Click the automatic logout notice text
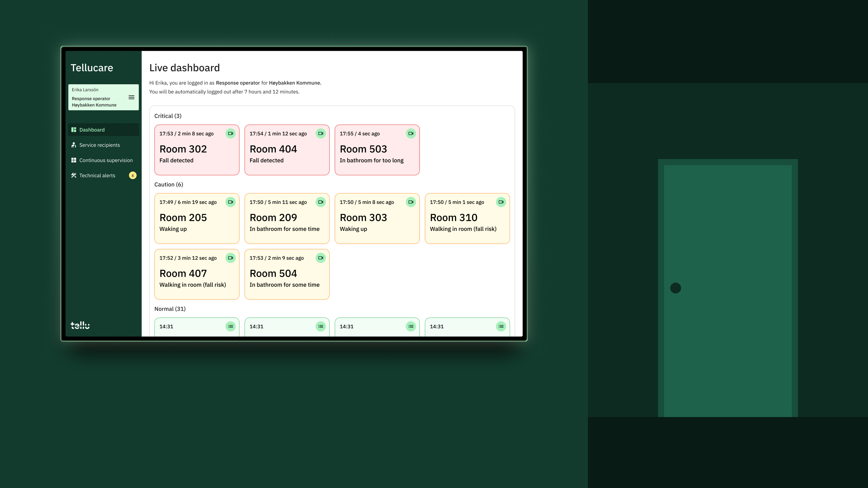Viewport: 868px width, 488px height. (224, 91)
